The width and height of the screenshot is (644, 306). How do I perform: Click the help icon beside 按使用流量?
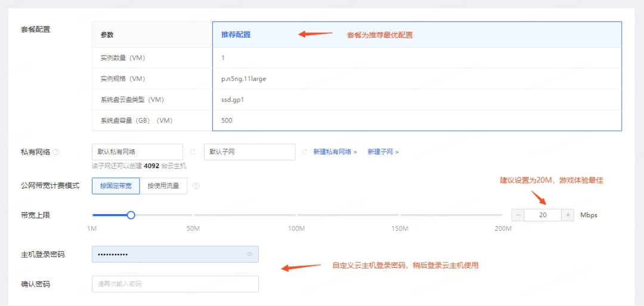click(x=196, y=186)
